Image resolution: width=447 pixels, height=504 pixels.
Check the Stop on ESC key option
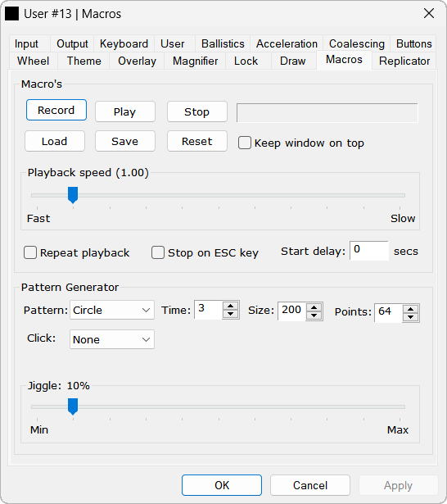[x=158, y=252]
